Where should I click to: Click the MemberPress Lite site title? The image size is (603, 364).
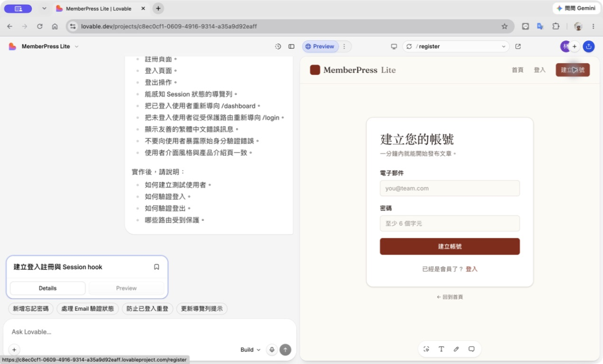point(360,70)
